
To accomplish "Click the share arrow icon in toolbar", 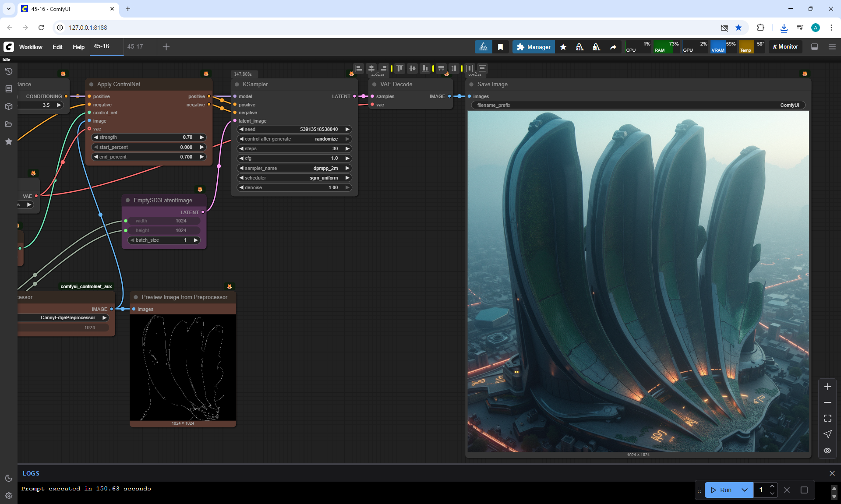I will (x=613, y=47).
